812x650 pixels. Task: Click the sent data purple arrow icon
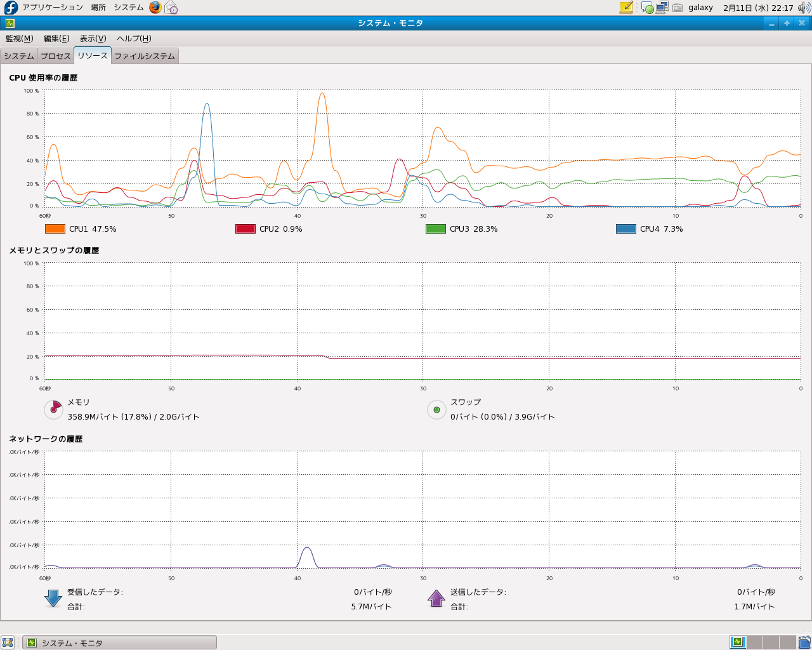coord(436,599)
